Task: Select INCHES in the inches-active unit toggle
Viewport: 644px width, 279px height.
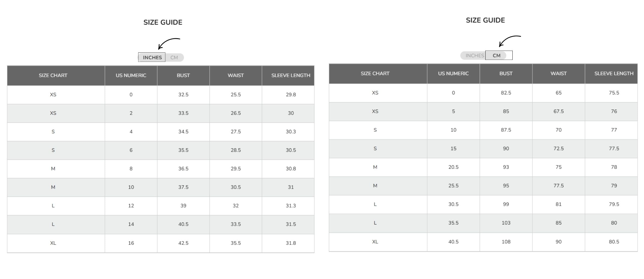Action: [152, 58]
